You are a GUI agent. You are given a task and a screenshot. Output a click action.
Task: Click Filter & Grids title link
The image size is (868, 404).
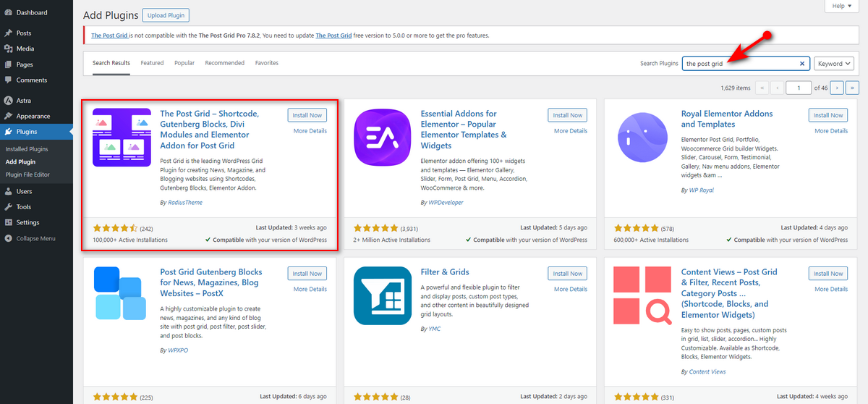445,272
